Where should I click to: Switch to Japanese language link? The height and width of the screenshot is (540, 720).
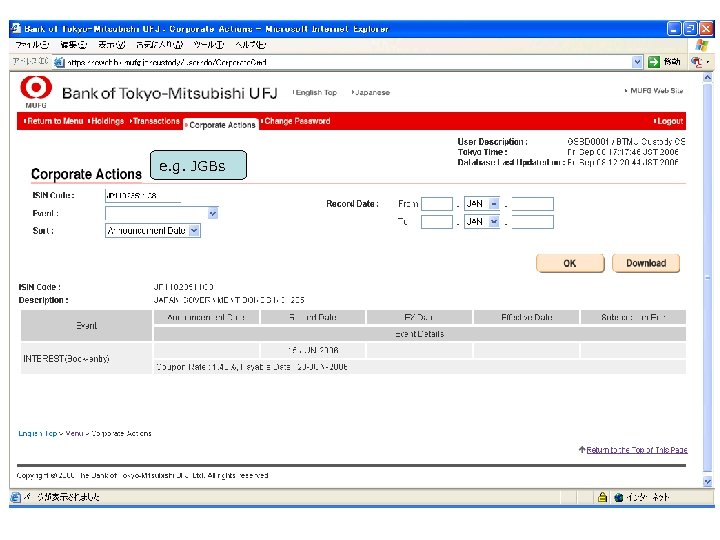(371, 93)
